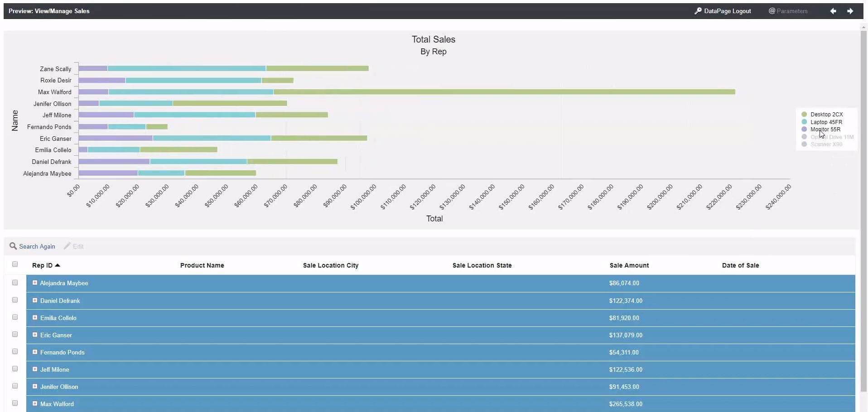Sort by Sale Amount column header
Viewport: 868px width, 412px height.
(629, 265)
